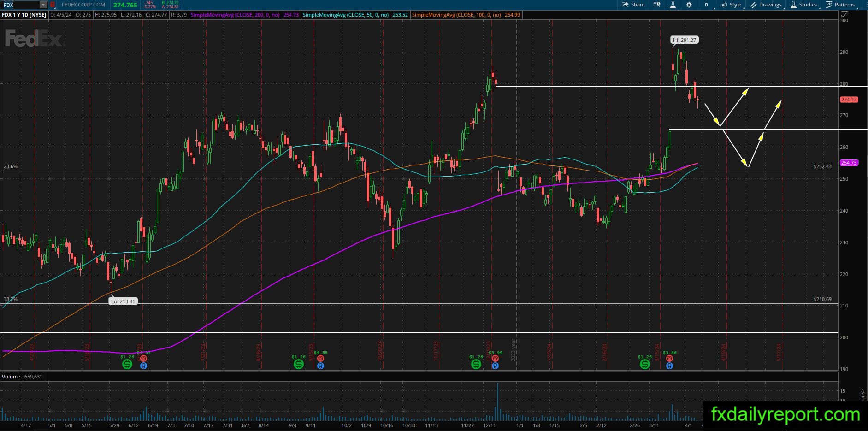
Task: Click the D: 4/5/24 date readout
Action: coord(62,15)
